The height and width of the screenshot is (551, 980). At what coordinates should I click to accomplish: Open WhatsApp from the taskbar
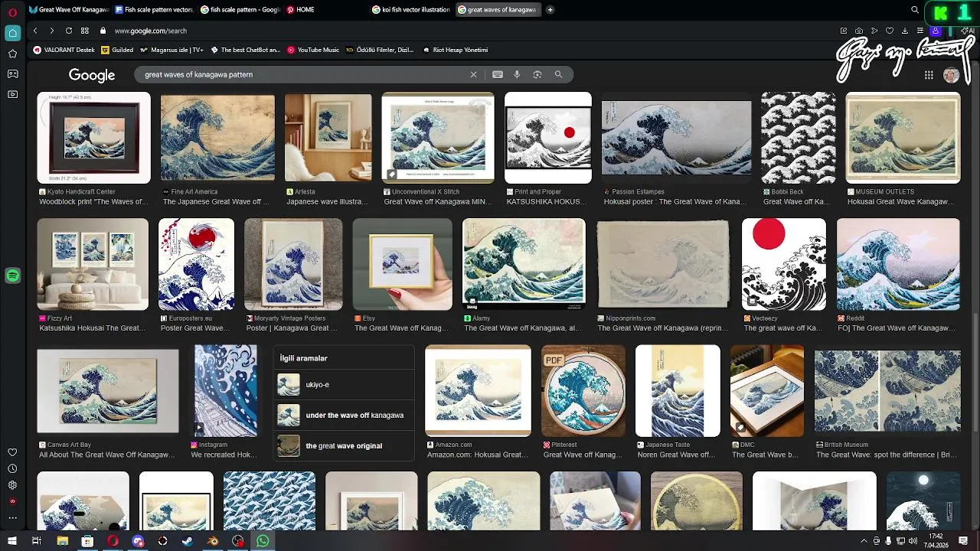click(x=263, y=541)
